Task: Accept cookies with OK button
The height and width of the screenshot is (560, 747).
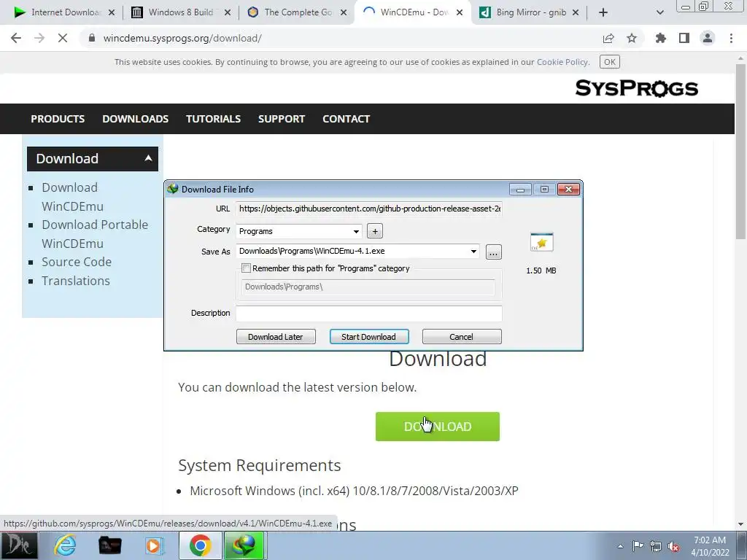Action: pyautogui.click(x=609, y=62)
